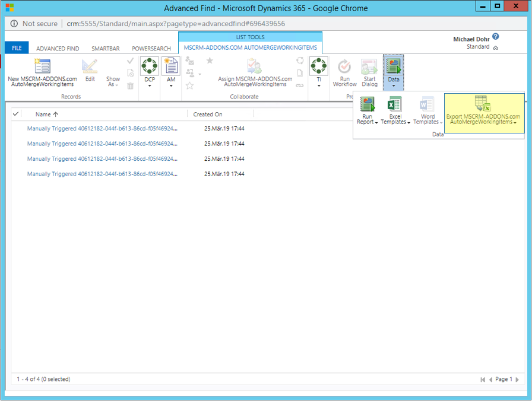This screenshot has height=401, width=532.
Task: Switch to the POWERSEARCH tab
Action: tap(151, 49)
